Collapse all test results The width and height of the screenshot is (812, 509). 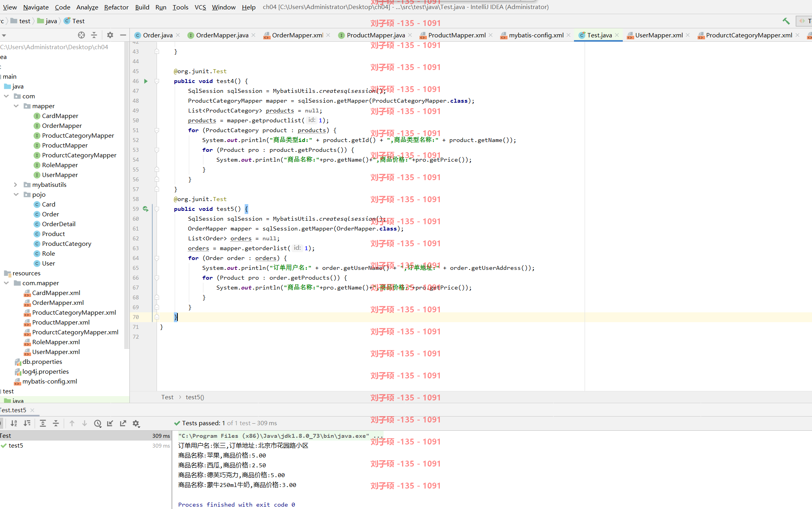point(56,423)
